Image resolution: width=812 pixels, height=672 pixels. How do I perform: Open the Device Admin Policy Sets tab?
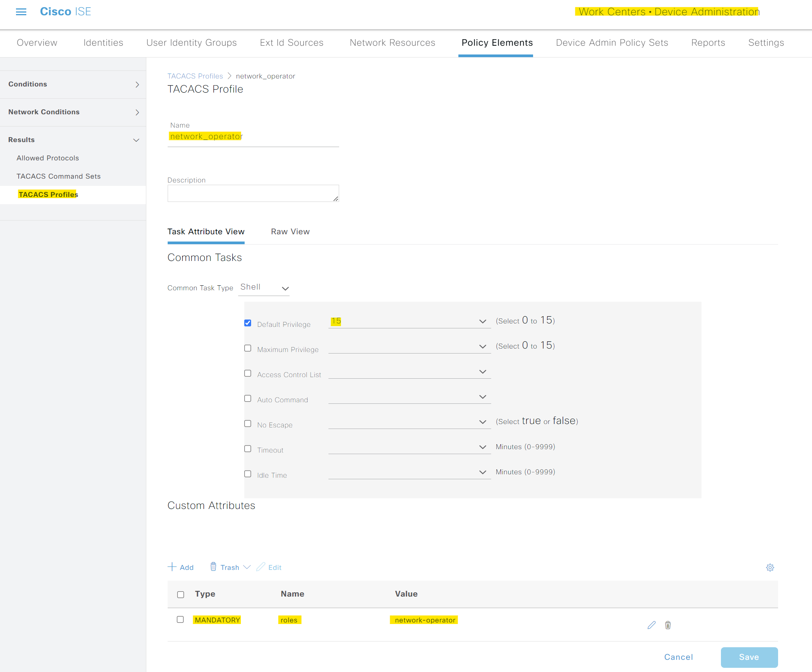(612, 43)
